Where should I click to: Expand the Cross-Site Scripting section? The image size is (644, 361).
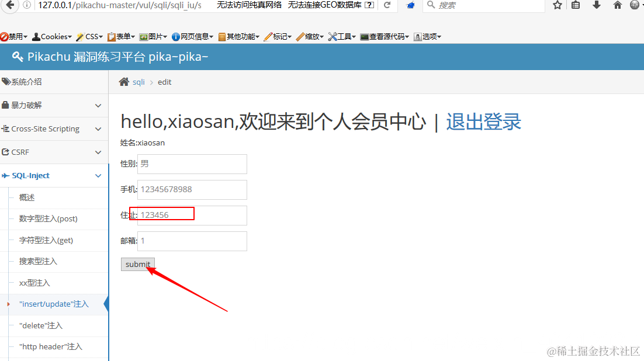54,129
